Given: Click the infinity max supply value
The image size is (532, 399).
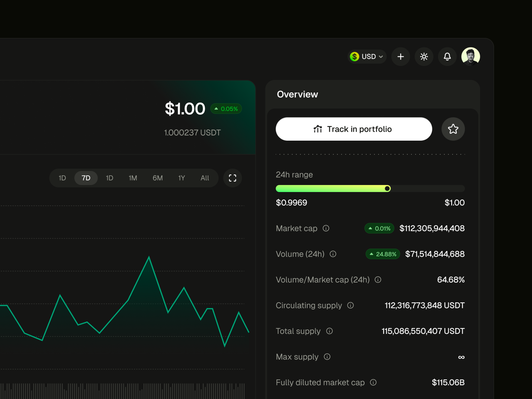Looking at the screenshot, I should (461, 357).
